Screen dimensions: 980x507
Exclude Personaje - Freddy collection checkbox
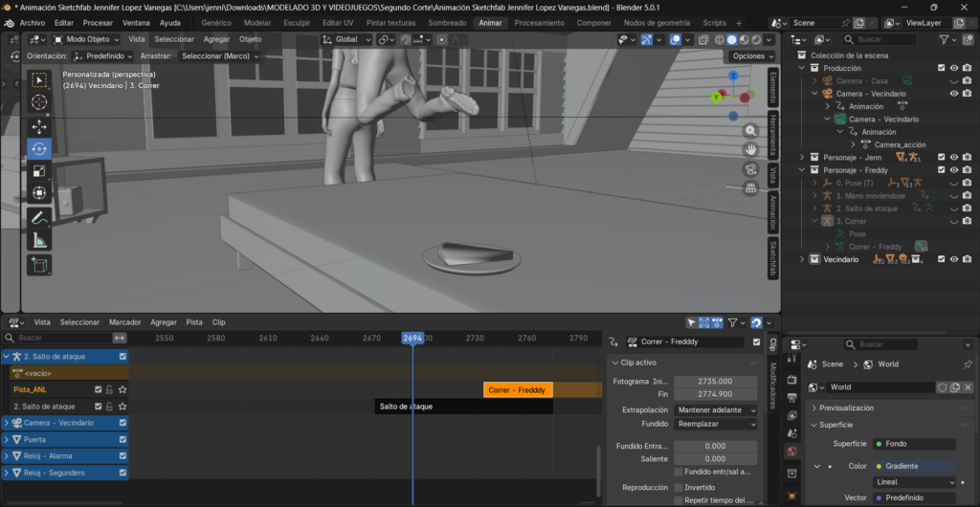tap(942, 170)
